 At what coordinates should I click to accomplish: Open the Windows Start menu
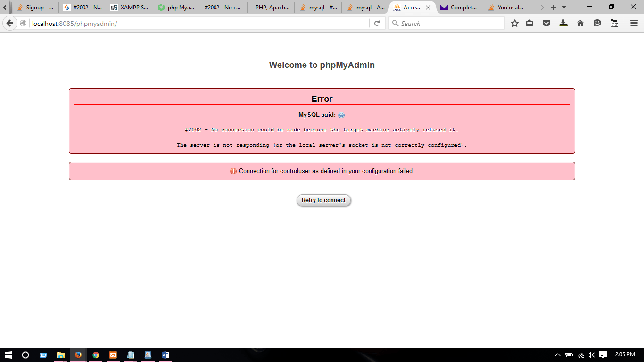(8, 355)
